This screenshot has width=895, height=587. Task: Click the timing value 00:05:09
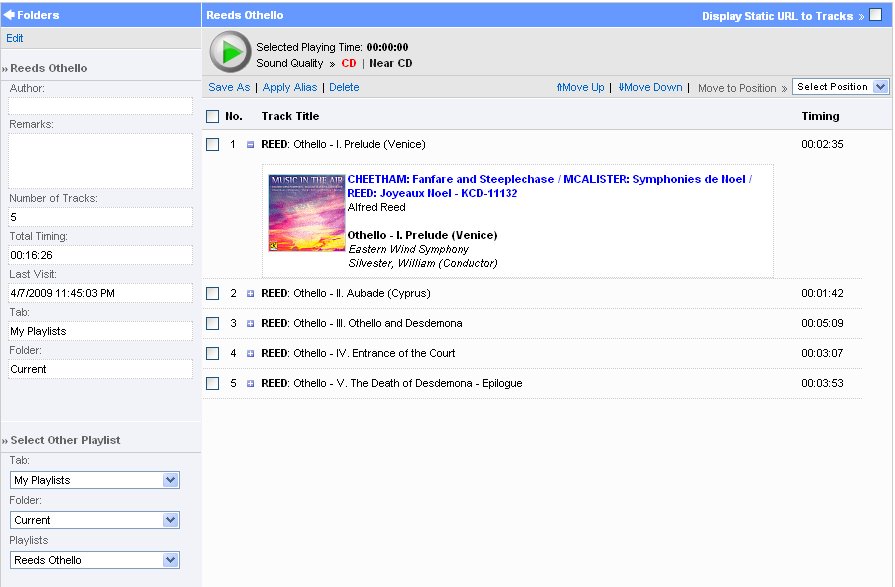coord(822,323)
